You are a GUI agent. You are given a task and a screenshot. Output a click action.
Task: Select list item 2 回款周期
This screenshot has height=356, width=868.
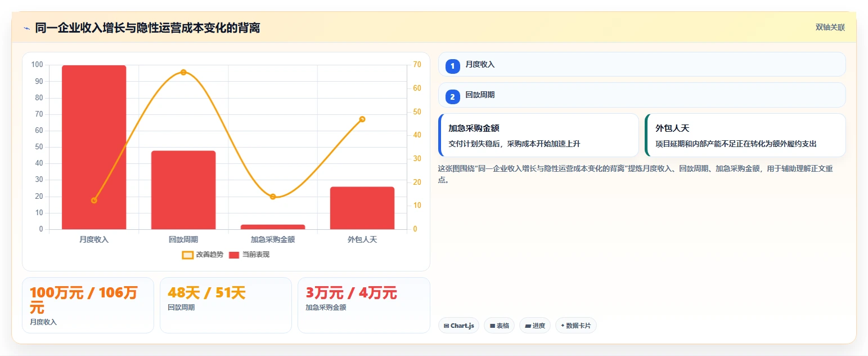point(642,95)
